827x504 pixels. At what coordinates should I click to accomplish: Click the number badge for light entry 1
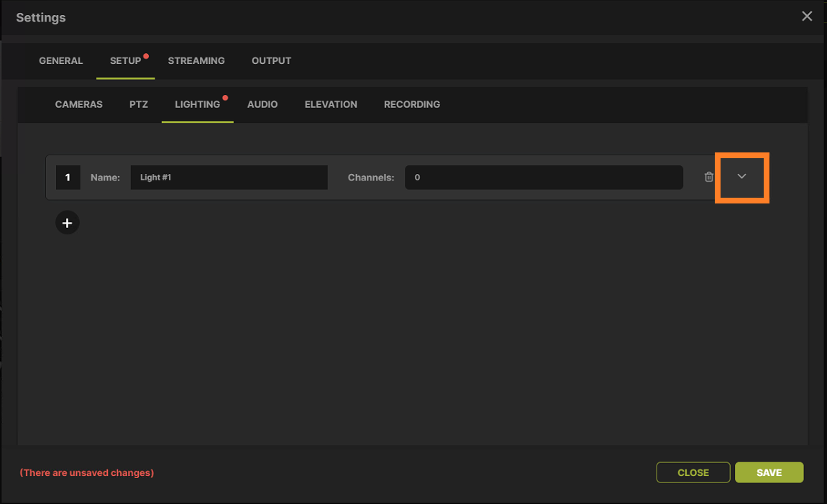point(68,177)
